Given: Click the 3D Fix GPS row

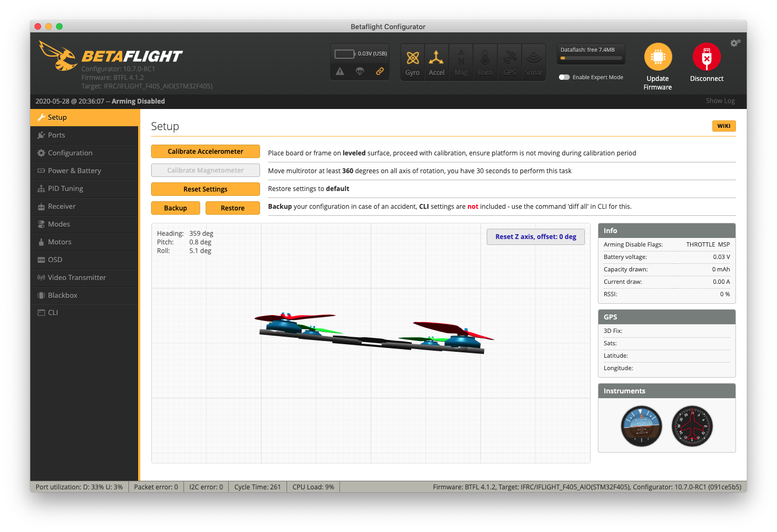Looking at the screenshot, I should pyautogui.click(x=667, y=331).
